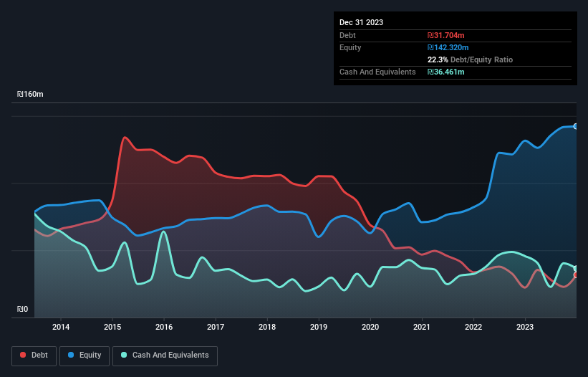This screenshot has width=588, height=377.
Task: Click the Equity row label in tooltip
Action: point(350,47)
